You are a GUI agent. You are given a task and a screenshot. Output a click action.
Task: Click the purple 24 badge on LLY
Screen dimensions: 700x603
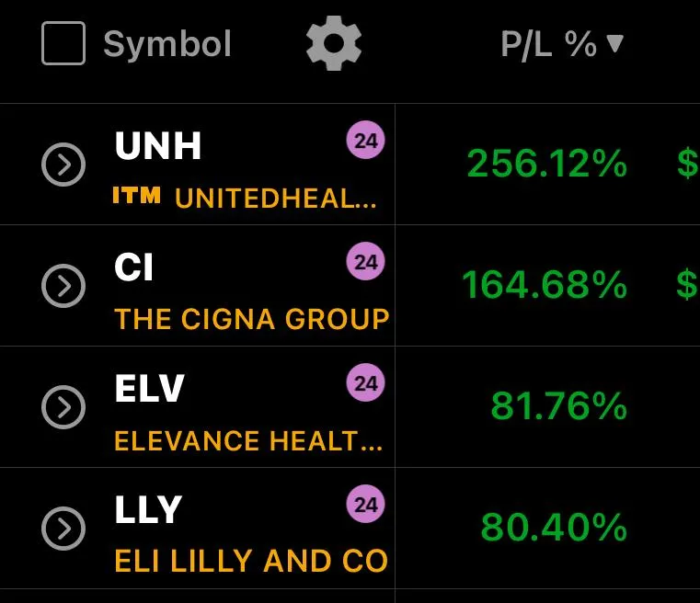[365, 504]
